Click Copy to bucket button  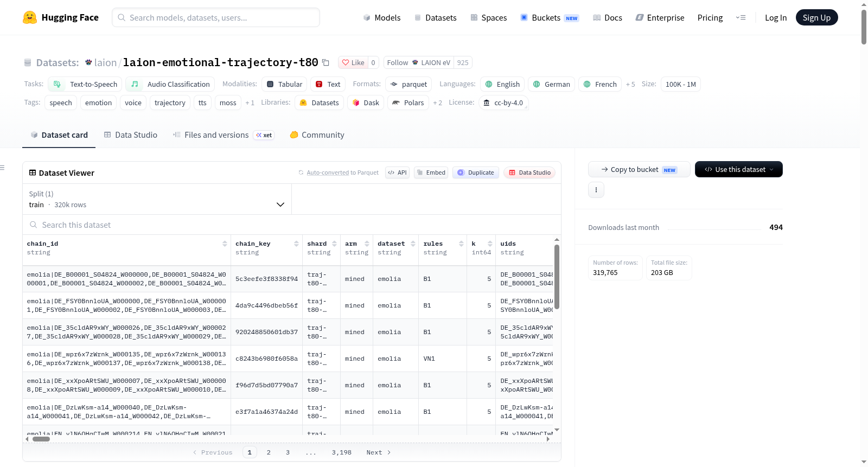coord(639,169)
